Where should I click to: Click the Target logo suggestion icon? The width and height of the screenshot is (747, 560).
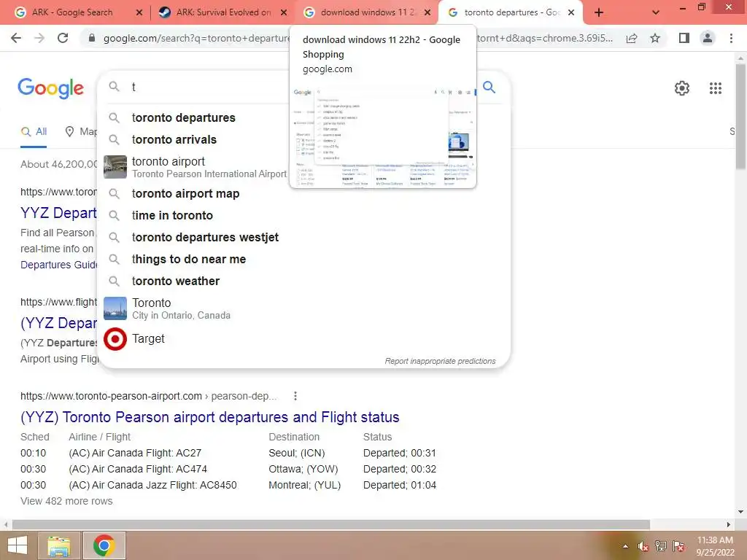click(115, 339)
